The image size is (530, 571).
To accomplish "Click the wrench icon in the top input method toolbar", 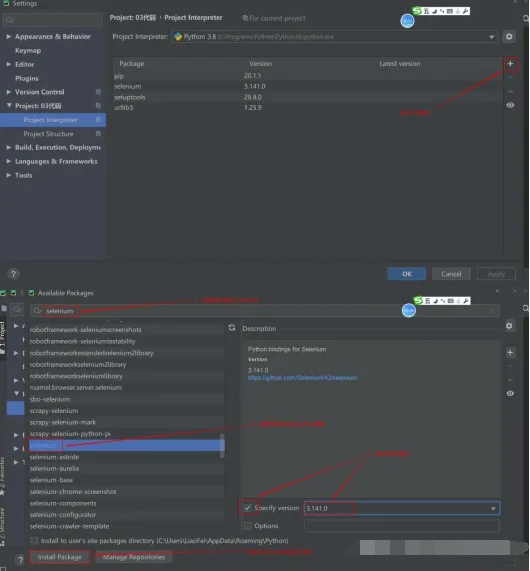I will (465, 11).
